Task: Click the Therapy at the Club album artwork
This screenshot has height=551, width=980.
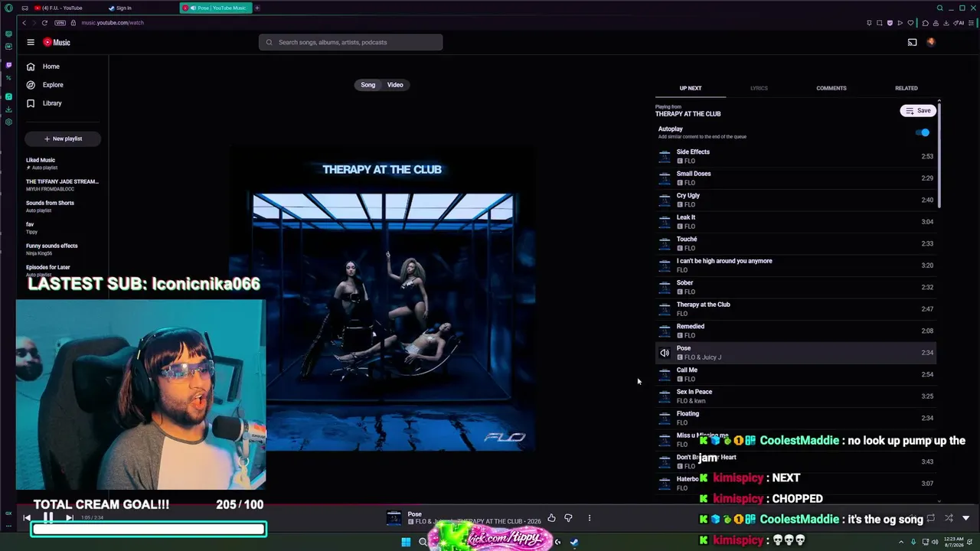Action: click(382, 298)
